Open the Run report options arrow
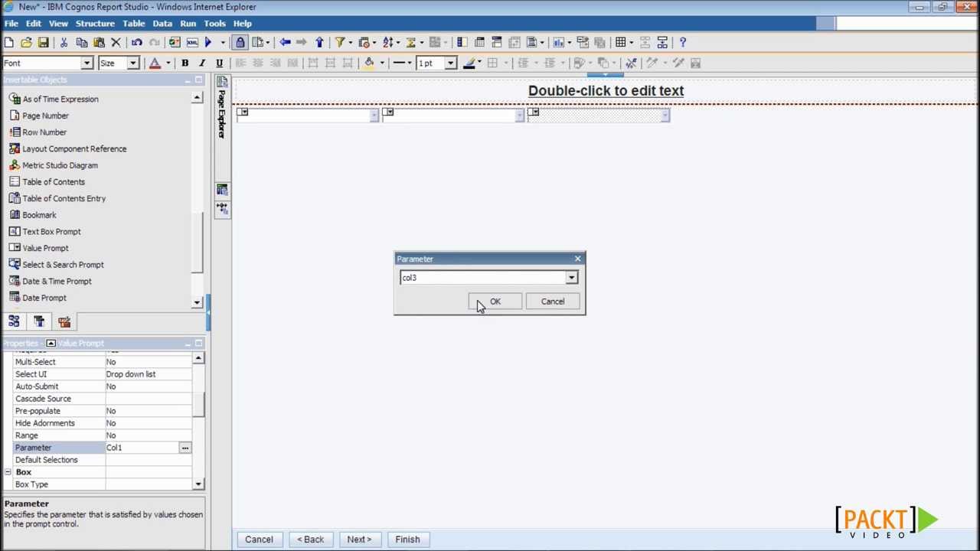Image resolution: width=980 pixels, height=551 pixels. (223, 43)
